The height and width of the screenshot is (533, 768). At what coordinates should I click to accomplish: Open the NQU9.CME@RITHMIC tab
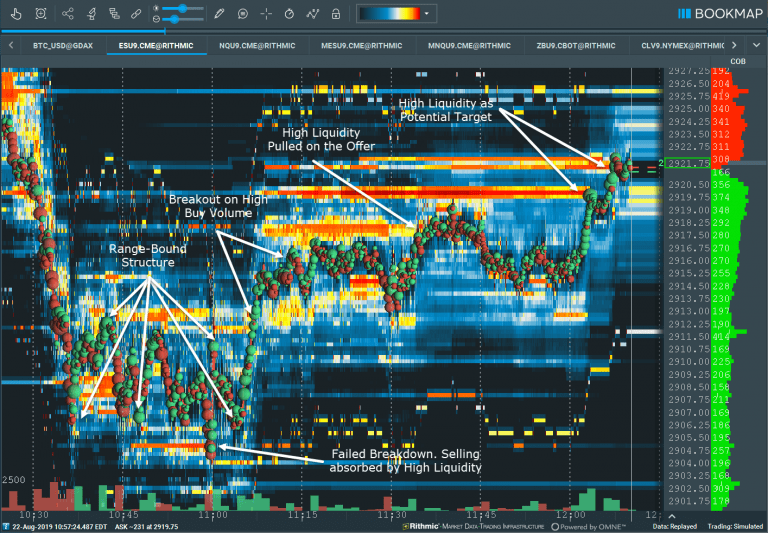click(x=257, y=46)
